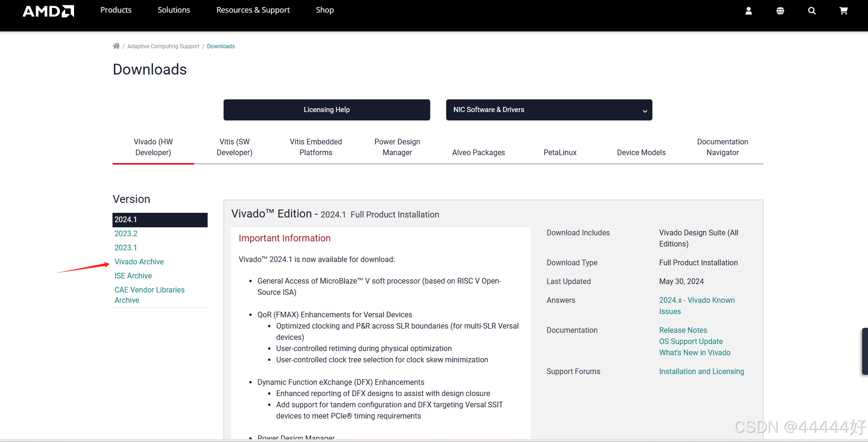Expand NIC Software & Drivers dropdown
868x442 pixels.
(x=549, y=110)
